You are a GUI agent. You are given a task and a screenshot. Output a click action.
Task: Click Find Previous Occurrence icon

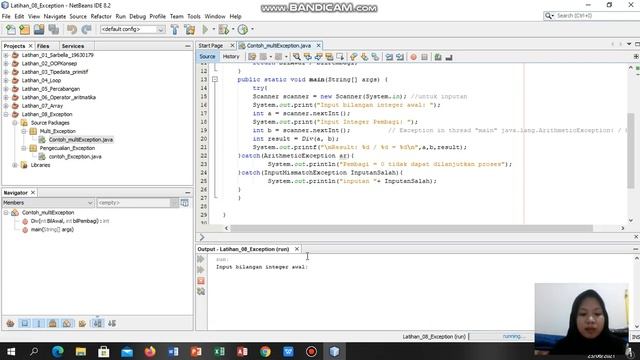coord(307,57)
